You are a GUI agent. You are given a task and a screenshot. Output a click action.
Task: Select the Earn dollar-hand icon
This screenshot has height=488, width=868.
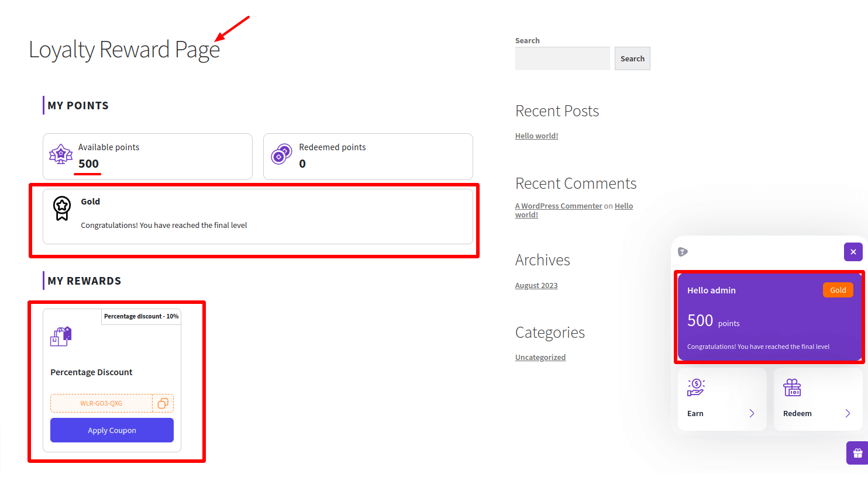coord(696,386)
